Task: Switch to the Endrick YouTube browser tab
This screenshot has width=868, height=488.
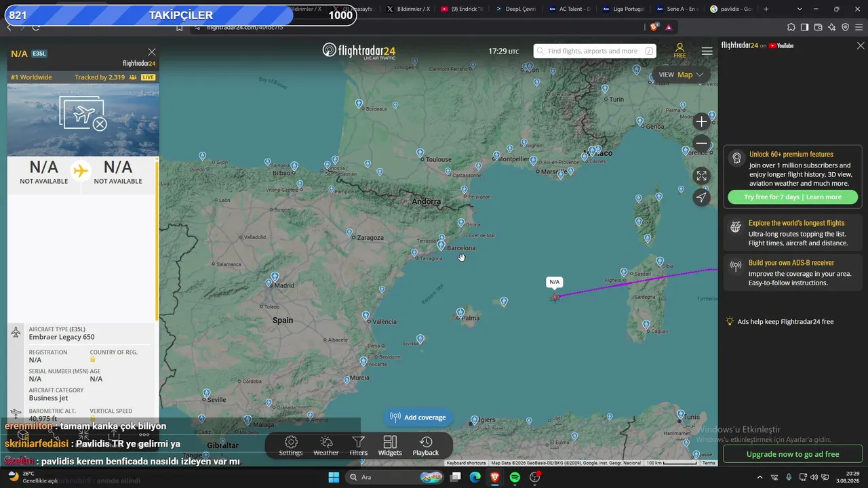Action: (462, 9)
